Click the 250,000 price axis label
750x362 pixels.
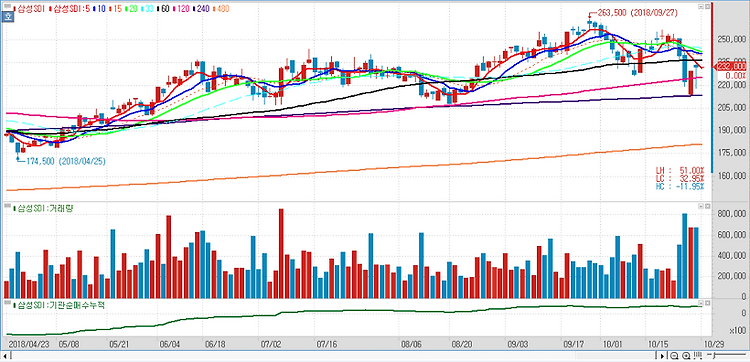pyautogui.click(x=732, y=39)
